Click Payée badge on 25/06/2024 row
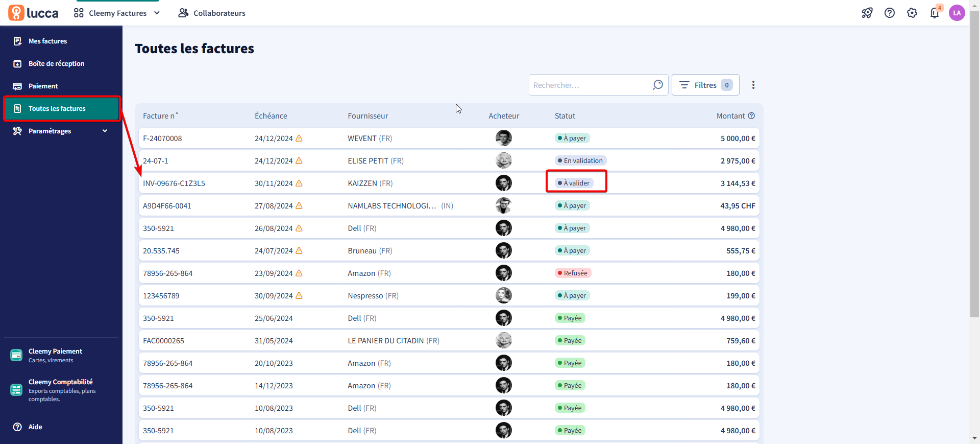 click(x=570, y=318)
